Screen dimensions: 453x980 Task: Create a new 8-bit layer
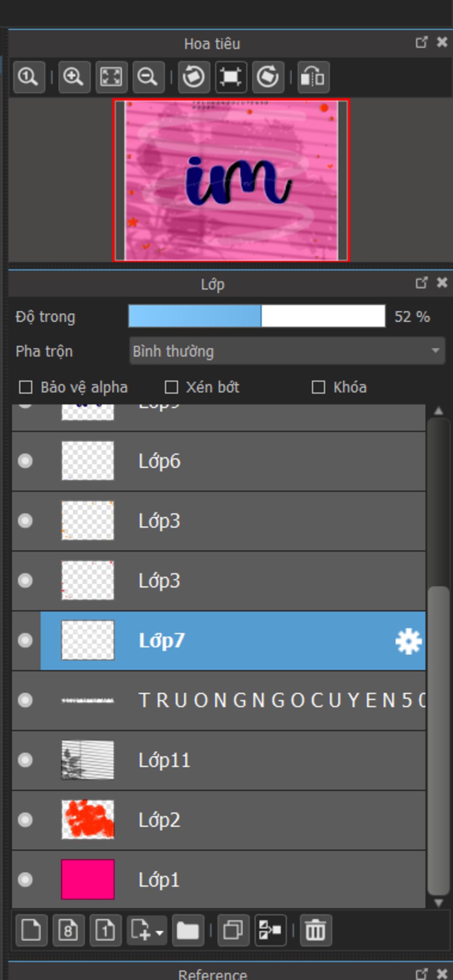pyautogui.click(x=68, y=930)
